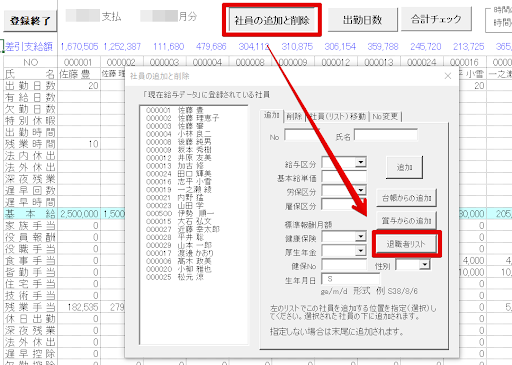The height and width of the screenshot is (365, 512).
Task: Select employee 000500 伊勢 in list
Action: point(180,213)
